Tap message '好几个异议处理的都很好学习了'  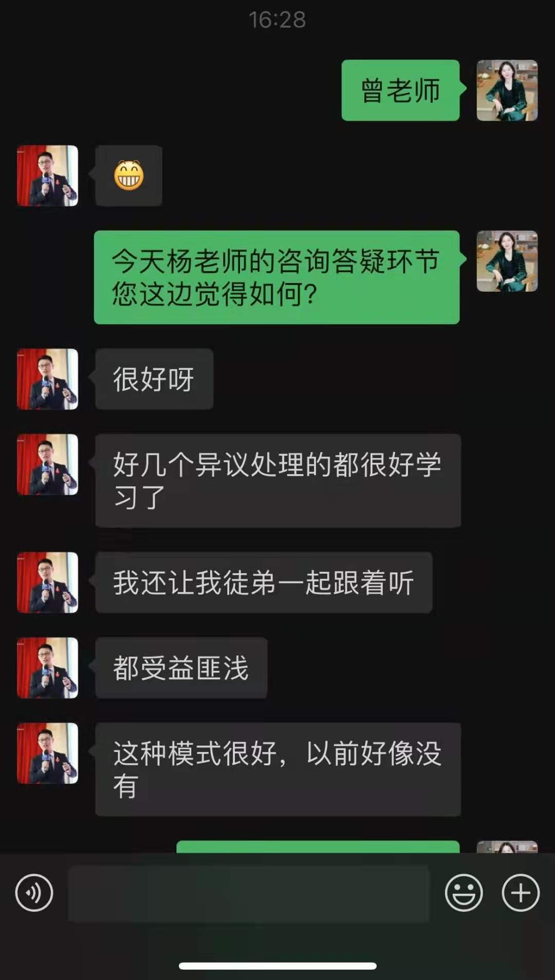278,481
